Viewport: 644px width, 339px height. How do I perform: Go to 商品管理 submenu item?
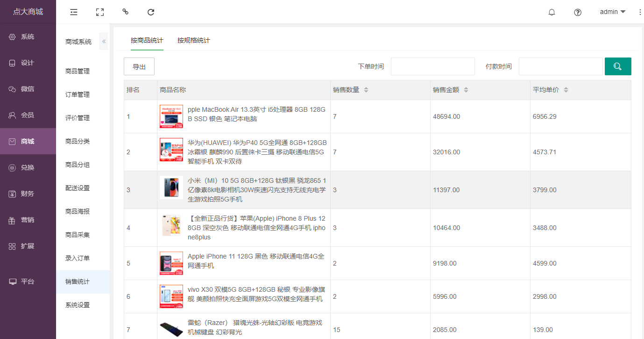click(x=83, y=71)
